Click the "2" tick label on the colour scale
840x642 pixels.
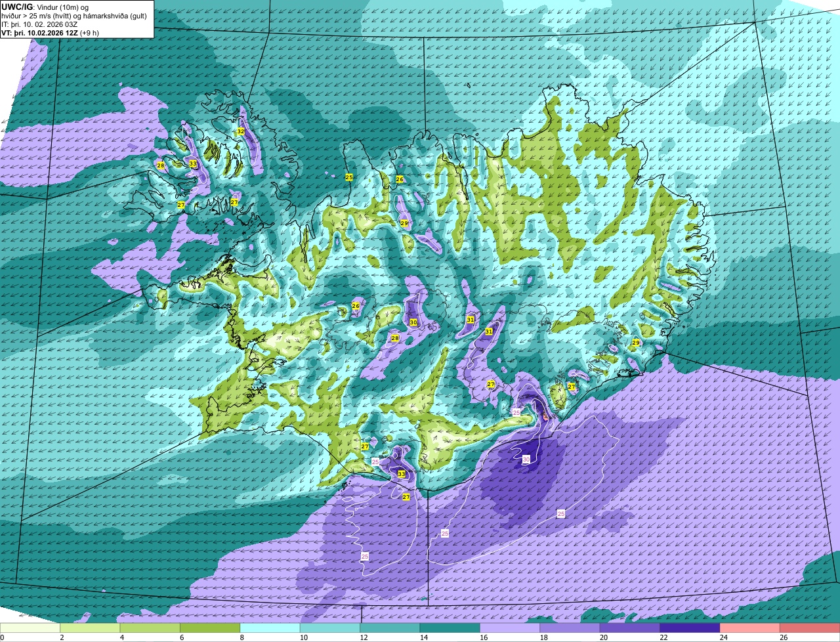(62, 637)
